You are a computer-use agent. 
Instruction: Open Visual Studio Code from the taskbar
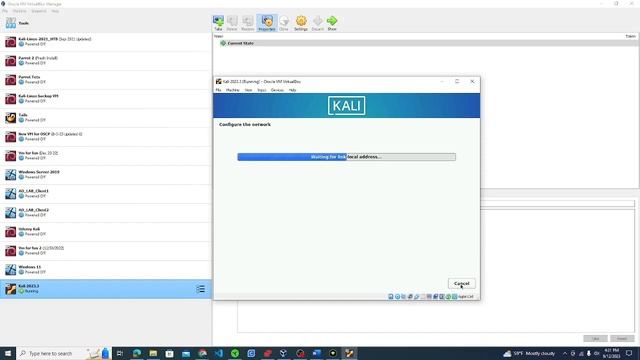pos(219,353)
